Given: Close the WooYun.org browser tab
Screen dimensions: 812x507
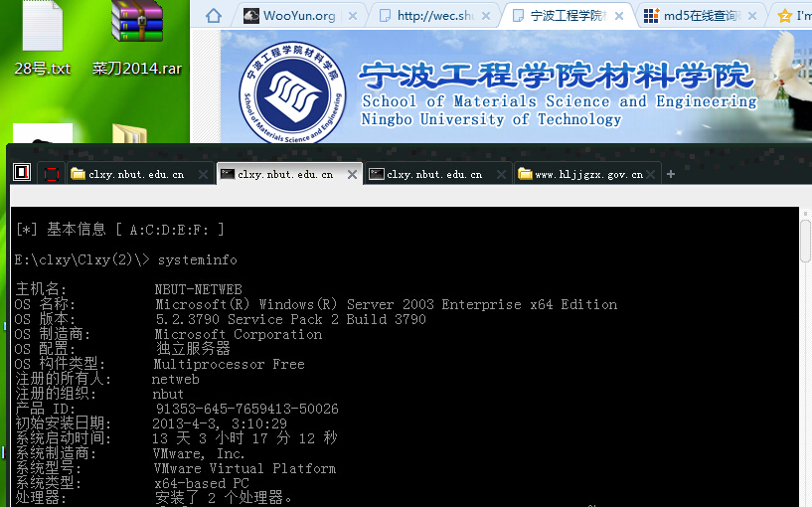Looking at the screenshot, I should coord(353,16).
